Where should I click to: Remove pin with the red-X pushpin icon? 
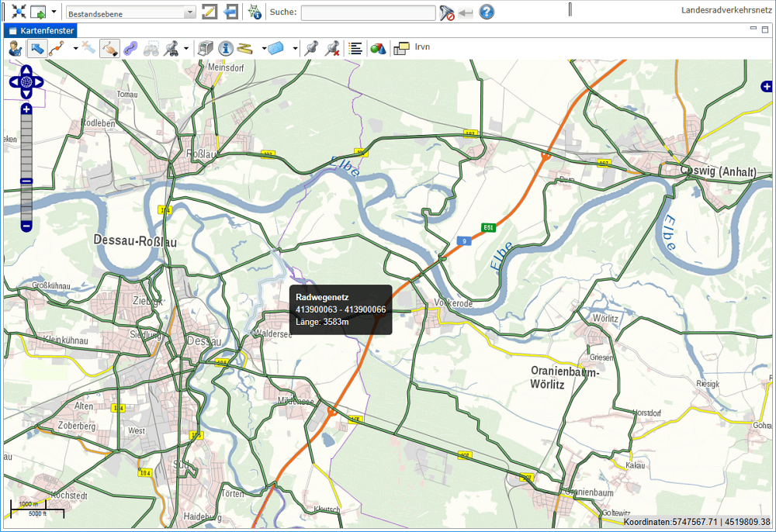332,48
